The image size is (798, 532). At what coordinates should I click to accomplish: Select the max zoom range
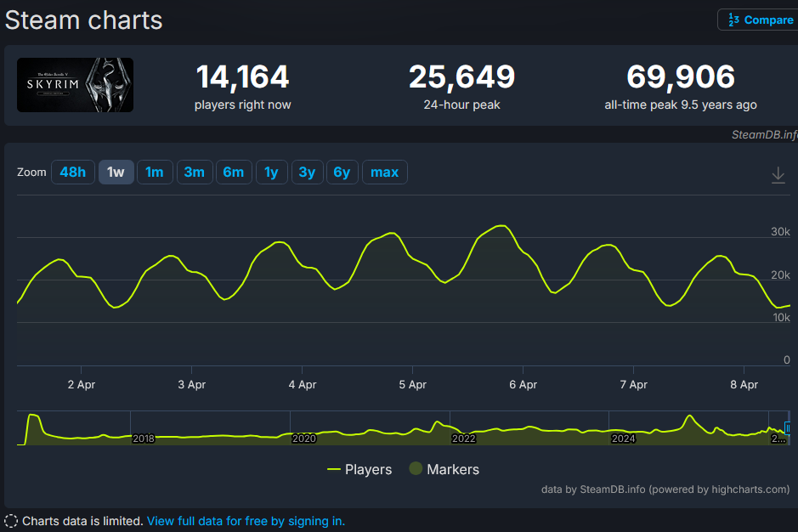pos(385,172)
